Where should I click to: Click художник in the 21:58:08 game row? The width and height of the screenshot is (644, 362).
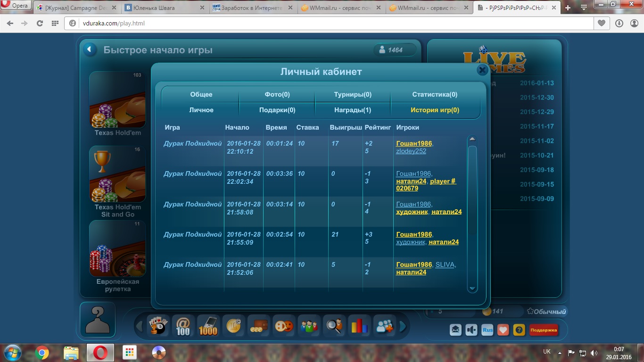tap(412, 212)
